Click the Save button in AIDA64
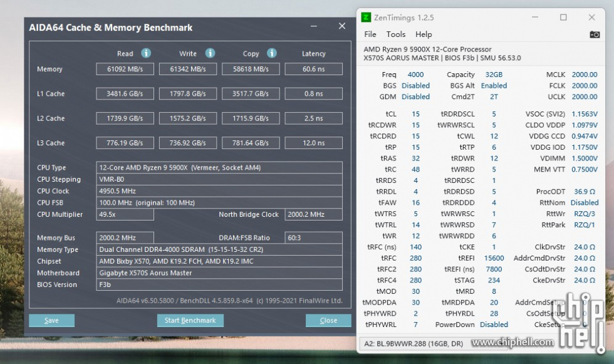614x364 pixels. click(51, 321)
